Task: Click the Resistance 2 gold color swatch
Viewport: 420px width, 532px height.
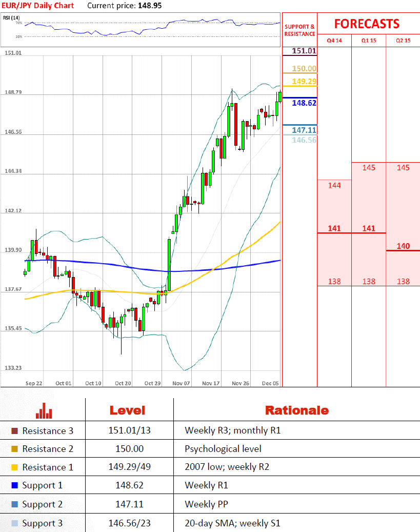Action: [14, 449]
